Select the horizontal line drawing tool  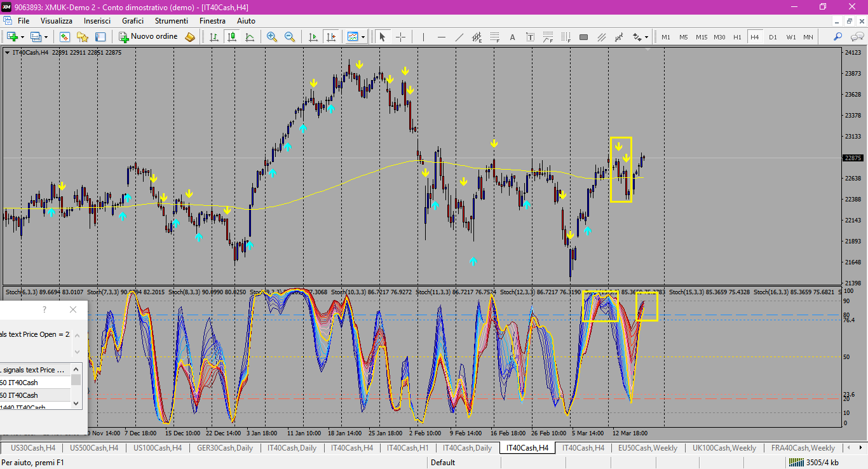441,37
